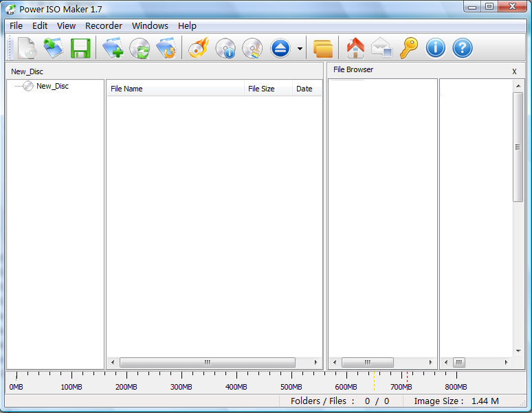Open the File menu
This screenshot has height=413, width=532.
(16, 26)
